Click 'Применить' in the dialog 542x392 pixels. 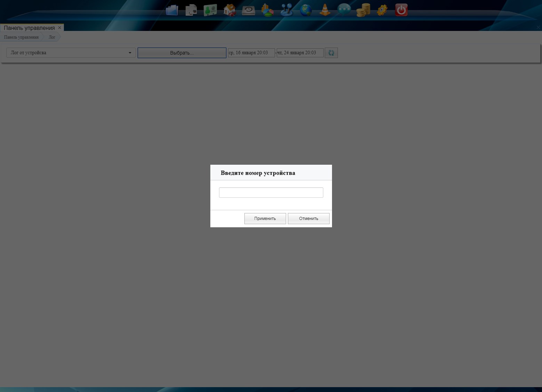(265, 219)
